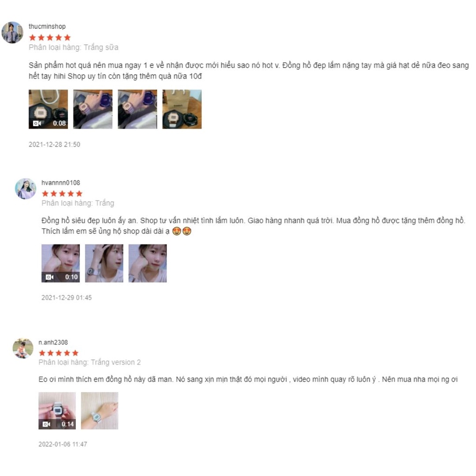Click the n.anh2308 username
476x476 pixels.
pos(53,343)
